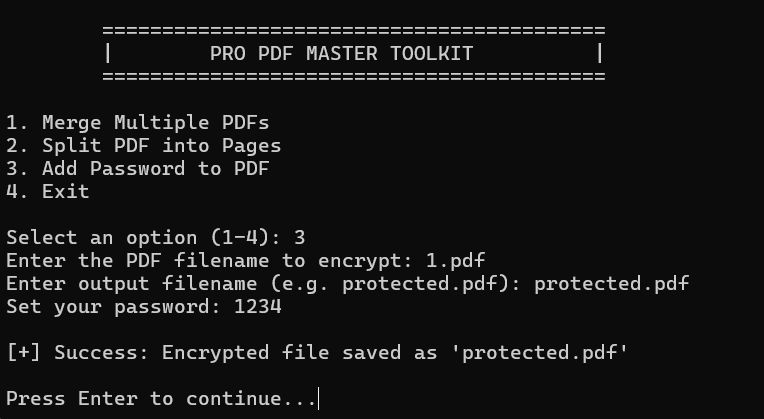This screenshot has height=419, width=764.
Task: Click the equals-sign border below the title
Action: click(x=353, y=76)
